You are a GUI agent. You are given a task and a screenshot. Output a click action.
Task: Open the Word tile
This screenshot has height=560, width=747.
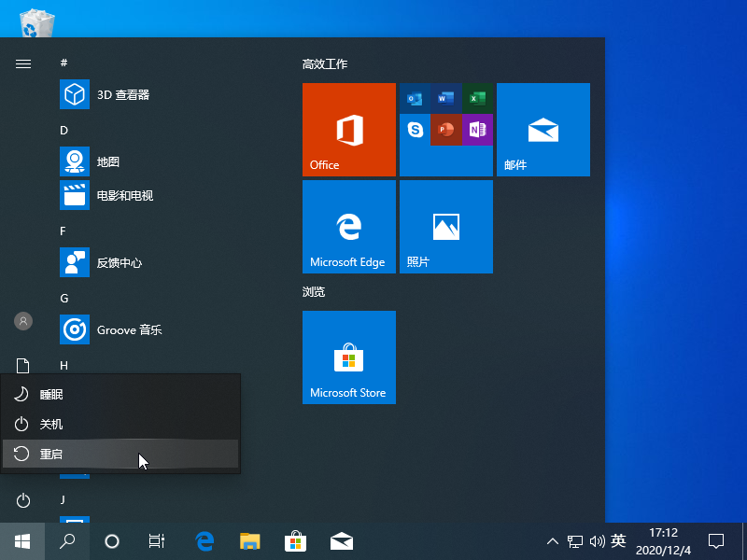445,97
